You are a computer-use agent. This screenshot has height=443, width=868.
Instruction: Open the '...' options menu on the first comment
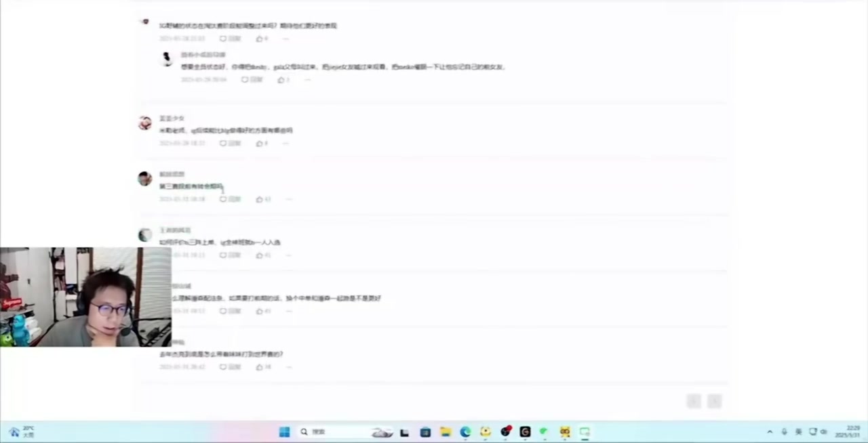click(285, 39)
